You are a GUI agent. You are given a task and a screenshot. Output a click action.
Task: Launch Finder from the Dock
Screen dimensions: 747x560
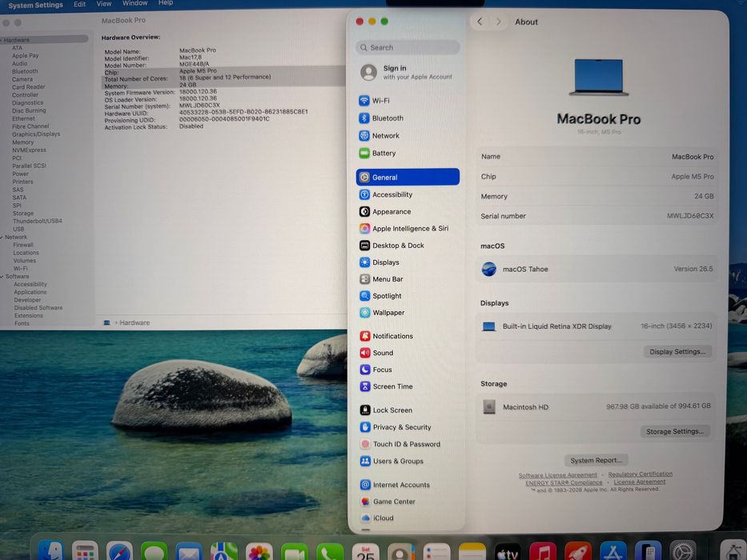tap(50, 552)
